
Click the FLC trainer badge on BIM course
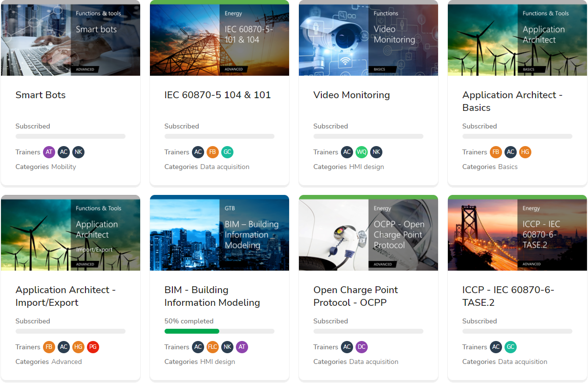point(212,347)
